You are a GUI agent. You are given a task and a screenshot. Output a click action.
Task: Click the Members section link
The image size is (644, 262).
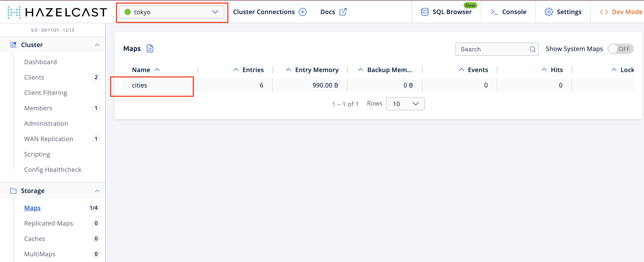click(38, 108)
